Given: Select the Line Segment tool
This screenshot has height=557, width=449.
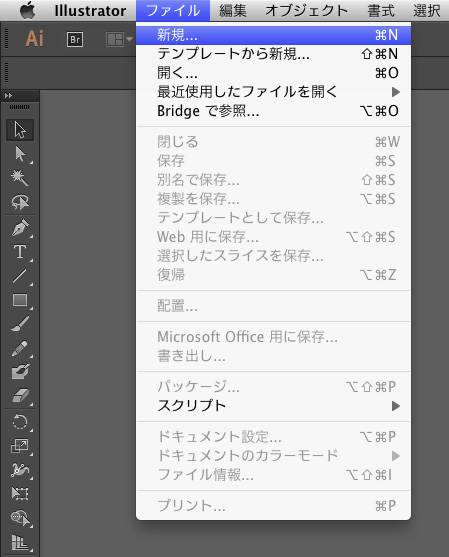Looking at the screenshot, I should 20,276.
